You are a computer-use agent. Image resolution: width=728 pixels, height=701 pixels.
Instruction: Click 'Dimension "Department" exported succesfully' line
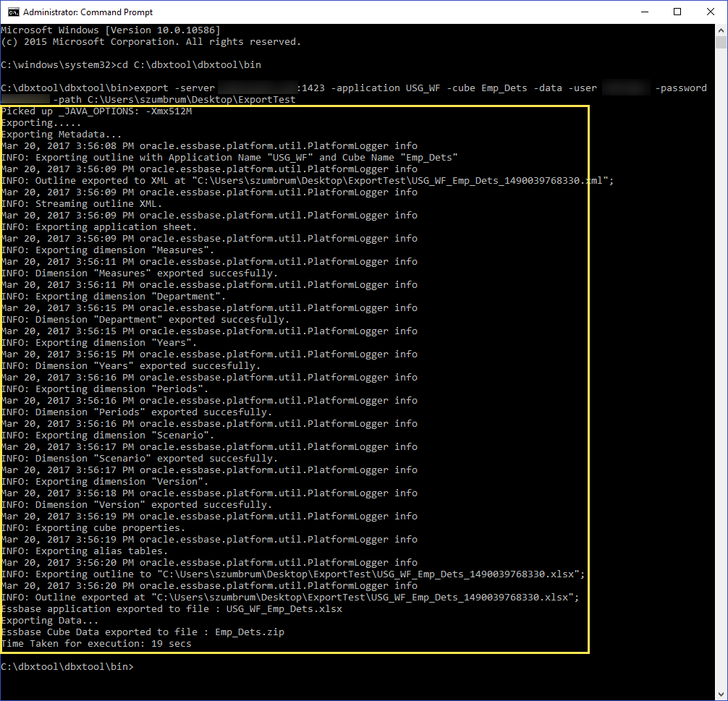tap(145, 319)
